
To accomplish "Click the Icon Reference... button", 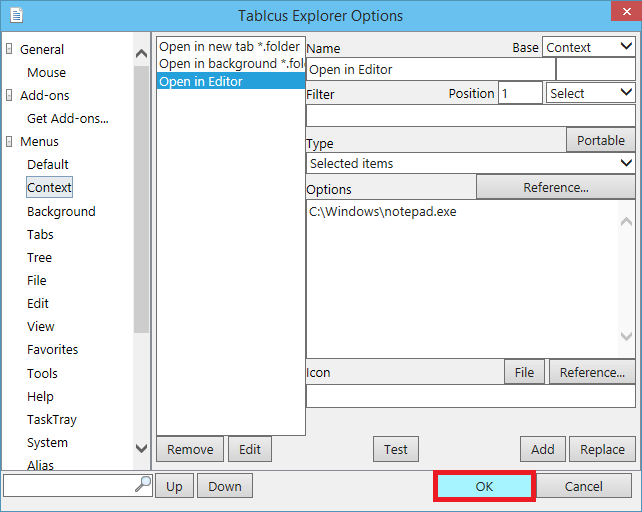I will click(592, 372).
